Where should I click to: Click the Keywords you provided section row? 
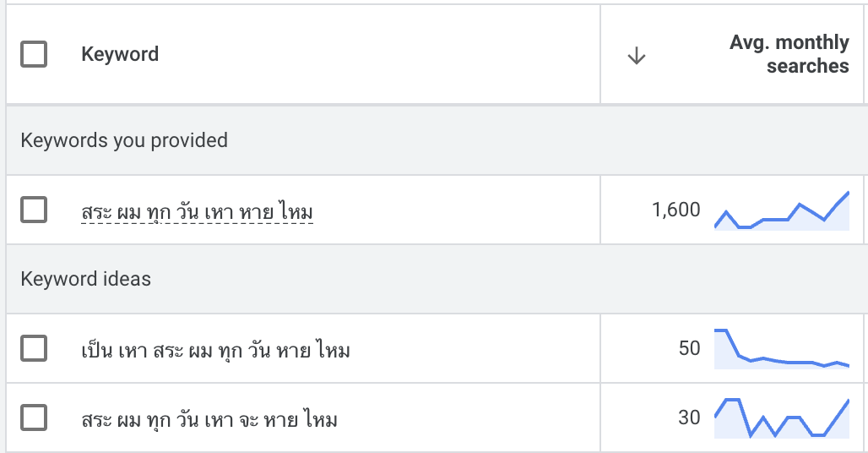[x=124, y=140]
